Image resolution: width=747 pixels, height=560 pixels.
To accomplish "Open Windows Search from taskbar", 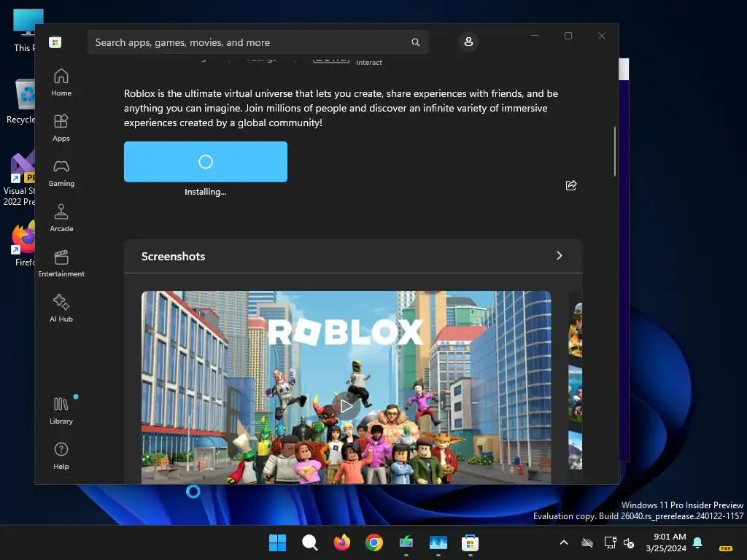I will click(x=309, y=542).
